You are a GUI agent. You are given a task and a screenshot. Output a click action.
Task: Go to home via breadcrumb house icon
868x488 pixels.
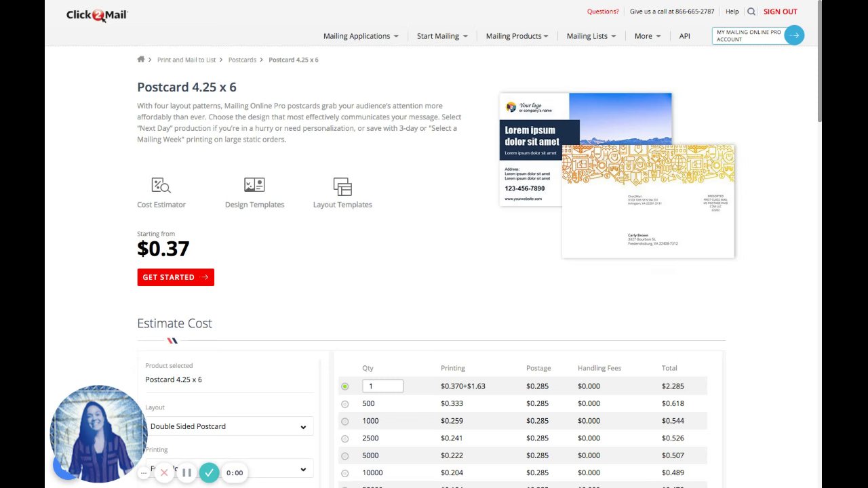(141, 60)
